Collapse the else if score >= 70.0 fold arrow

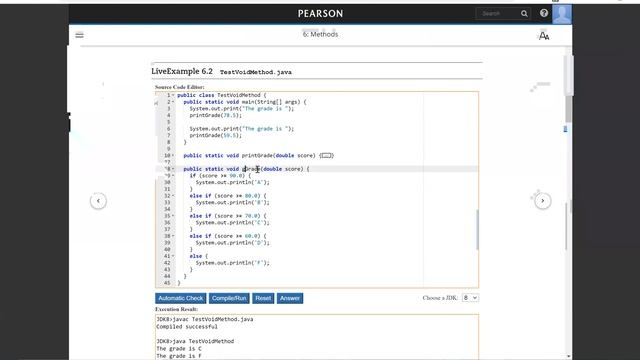tap(173, 216)
